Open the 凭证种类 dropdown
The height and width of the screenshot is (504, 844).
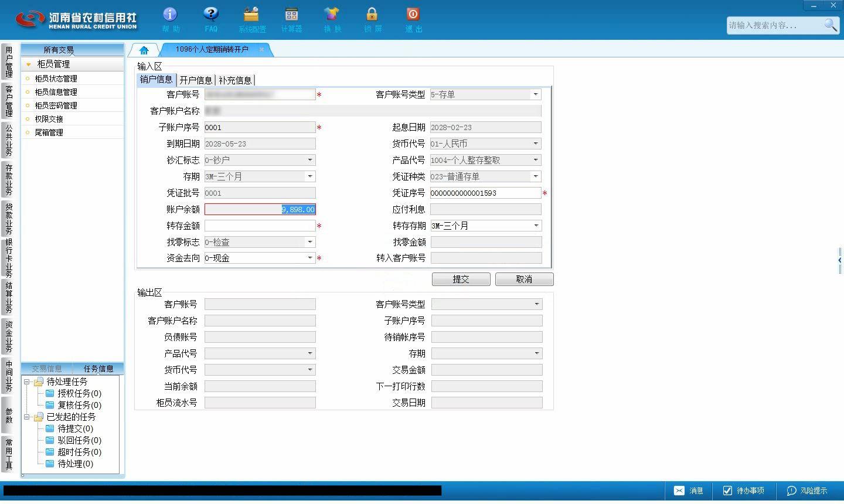tap(536, 176)
